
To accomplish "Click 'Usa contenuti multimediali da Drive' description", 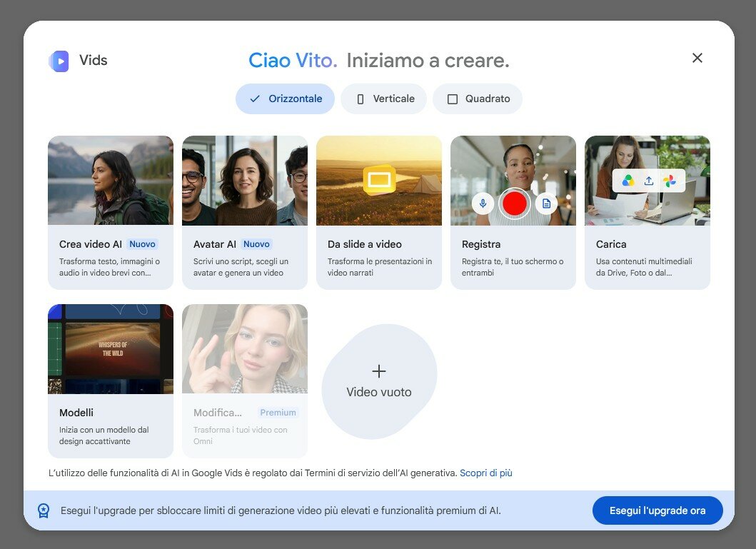I will (x=644, y=267).
